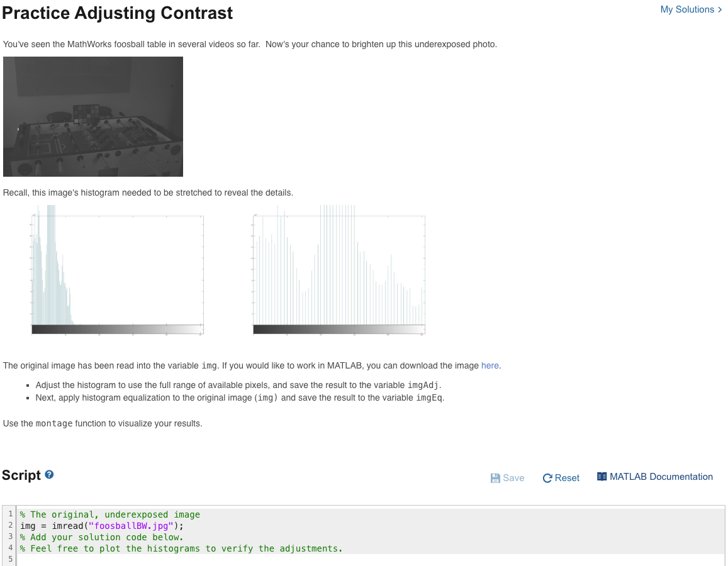Select the "foosballBW.jpg" string in the code
The height and width of the screenshot is (566, 728).
[x=130, y=526]
